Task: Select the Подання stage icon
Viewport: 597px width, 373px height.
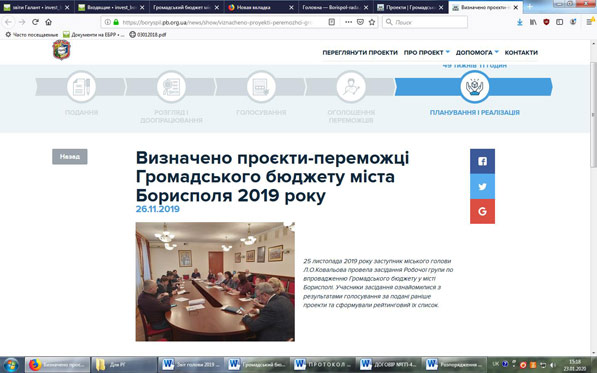Action: pos(81,87)
